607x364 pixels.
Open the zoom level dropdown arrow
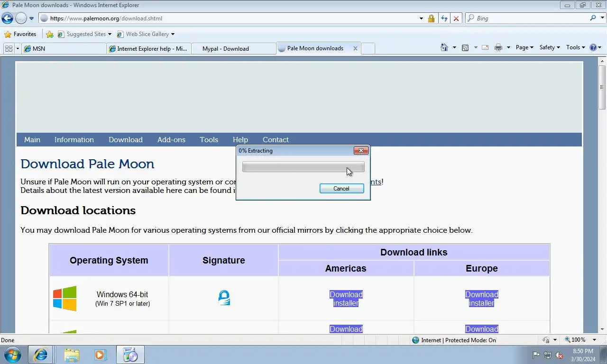[x=594, y=340]
